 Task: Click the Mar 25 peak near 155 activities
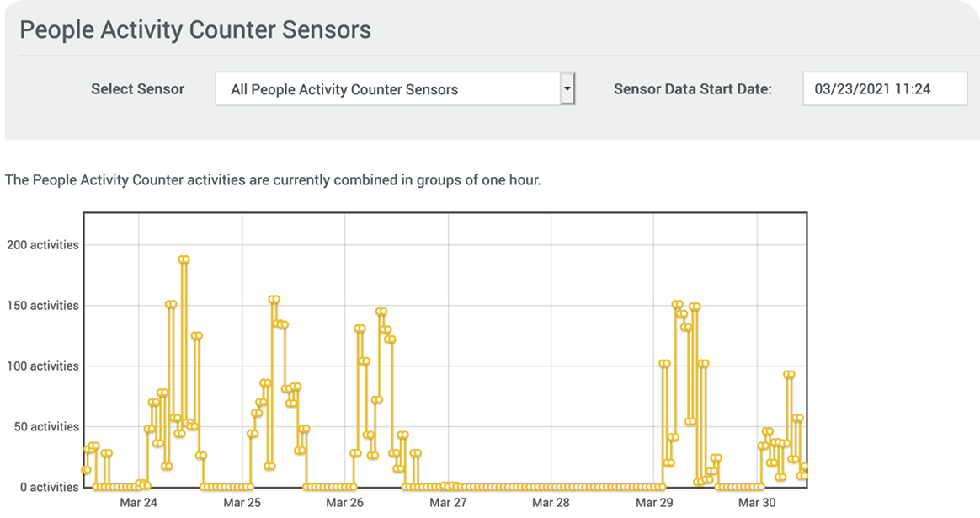pos(274,299)
